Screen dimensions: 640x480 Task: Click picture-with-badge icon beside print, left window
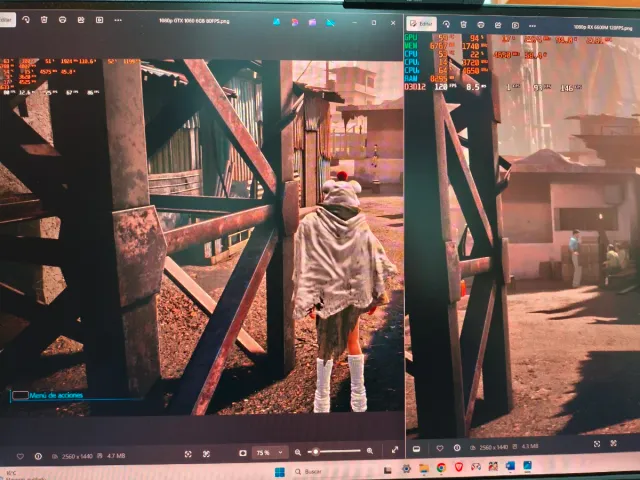81,20
